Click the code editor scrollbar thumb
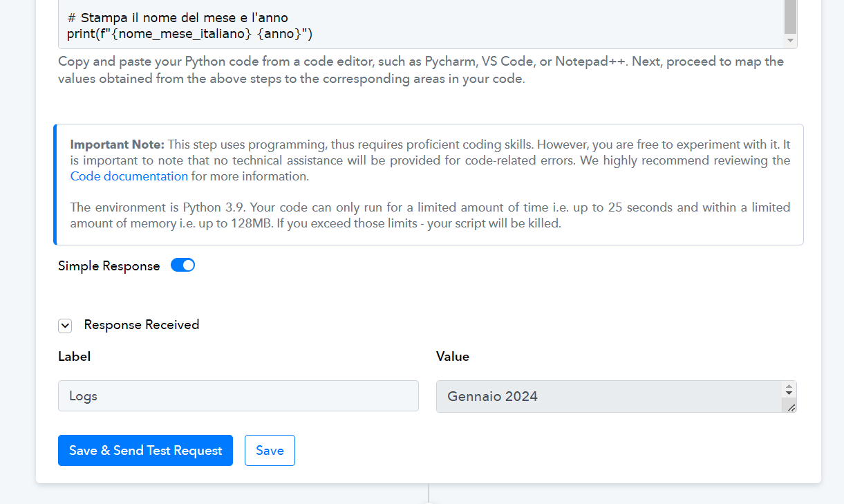The width and height of the screenshot is (844, 504). [790, 17]
